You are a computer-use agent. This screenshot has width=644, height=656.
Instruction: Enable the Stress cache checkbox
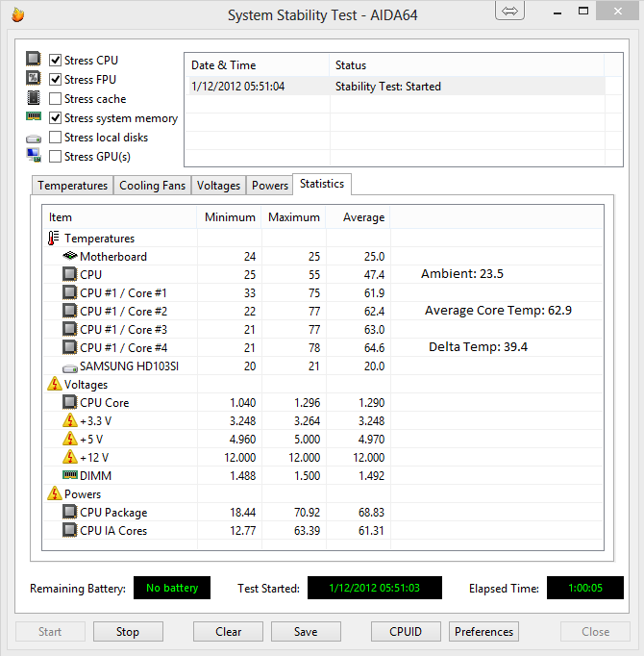(x=55, y=98)
